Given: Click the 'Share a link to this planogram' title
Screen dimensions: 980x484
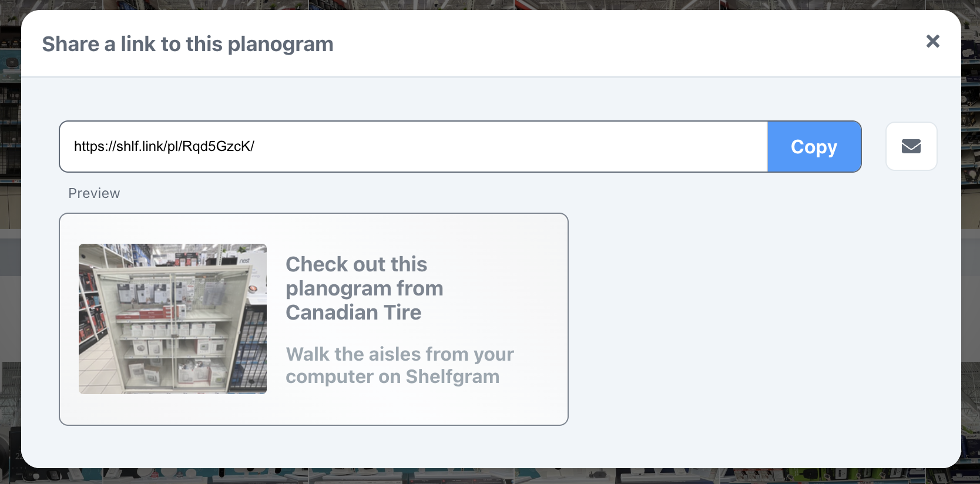Looking at the screenshot, I should click(187, 43).
